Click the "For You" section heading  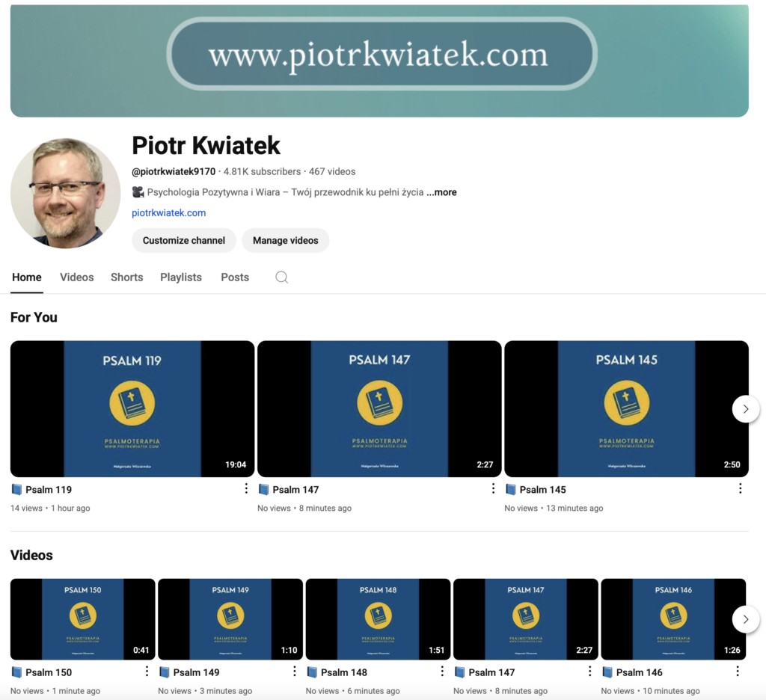pyautogui.click(x=34, y=318)
